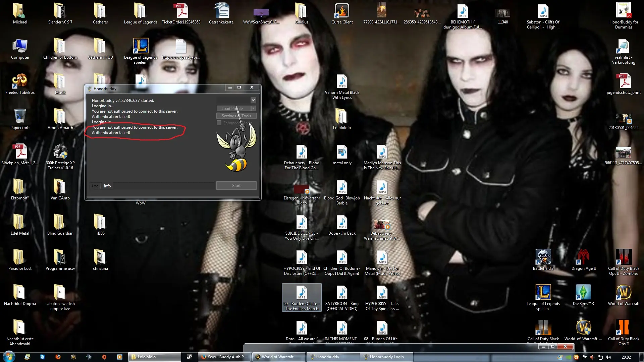Switch to World of Warcraft taskbar button
The image size is (644, 362).
pos(278,357)
